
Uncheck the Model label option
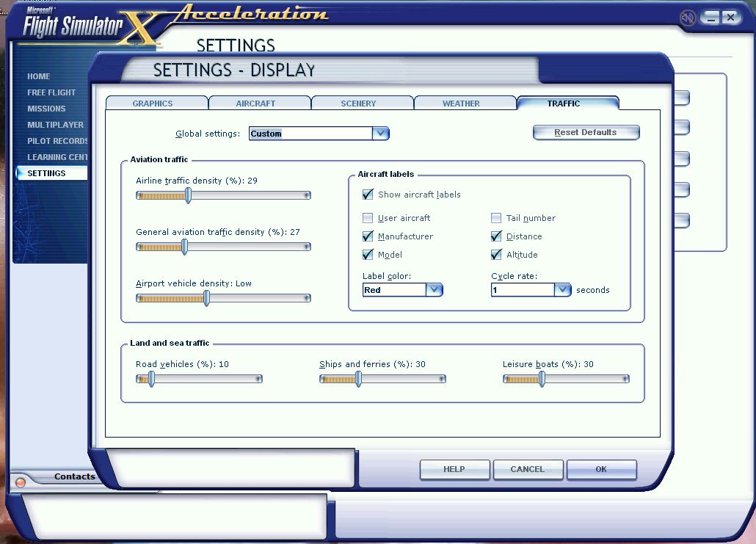point(366,255)
